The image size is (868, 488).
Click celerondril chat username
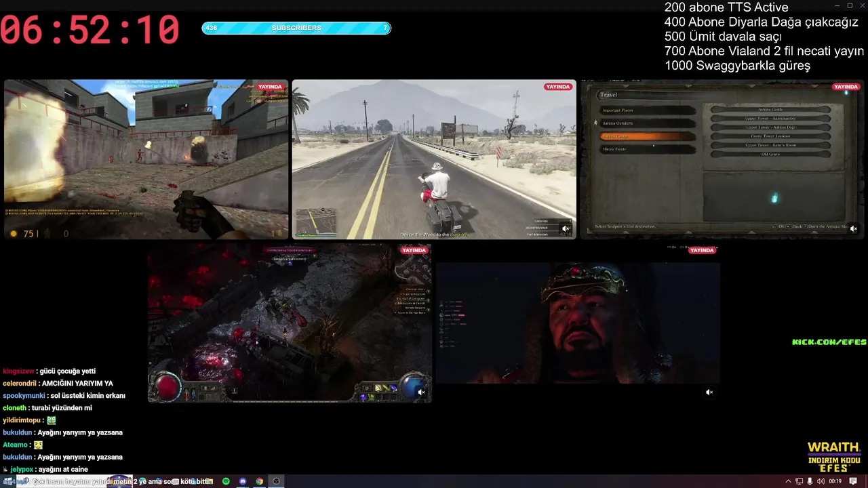point(20,384)
